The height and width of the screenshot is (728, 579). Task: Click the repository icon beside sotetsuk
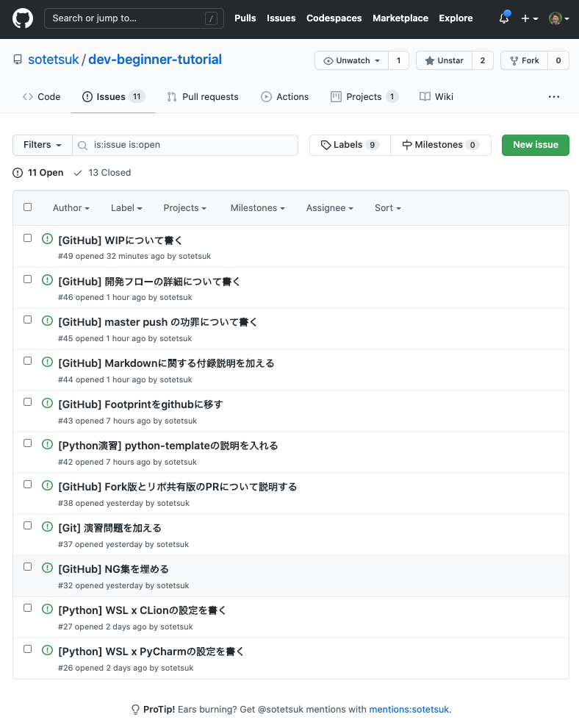click(18, 60)
